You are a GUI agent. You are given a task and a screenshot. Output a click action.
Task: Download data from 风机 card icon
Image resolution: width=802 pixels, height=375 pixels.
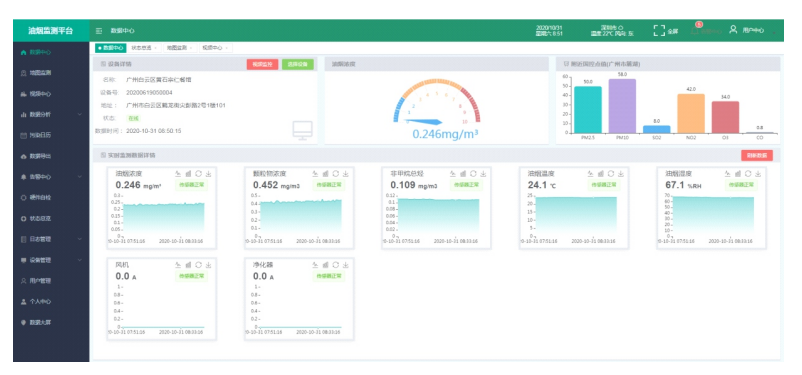coord(208,265)
